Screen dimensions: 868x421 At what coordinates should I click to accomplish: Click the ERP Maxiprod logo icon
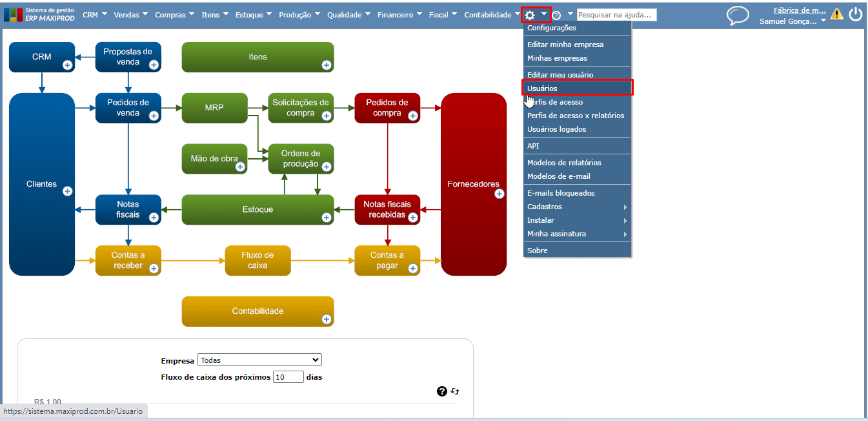pyautogui.click(x=13, y=15)
